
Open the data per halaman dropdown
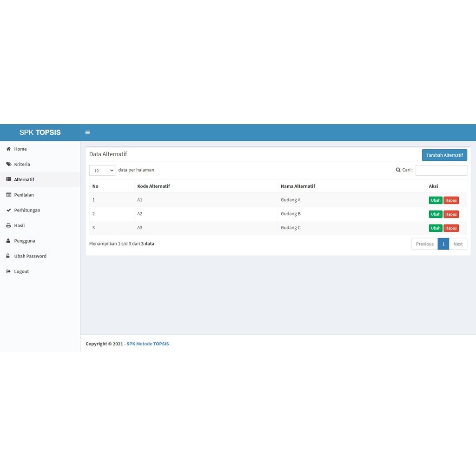(x=102, y=171)
